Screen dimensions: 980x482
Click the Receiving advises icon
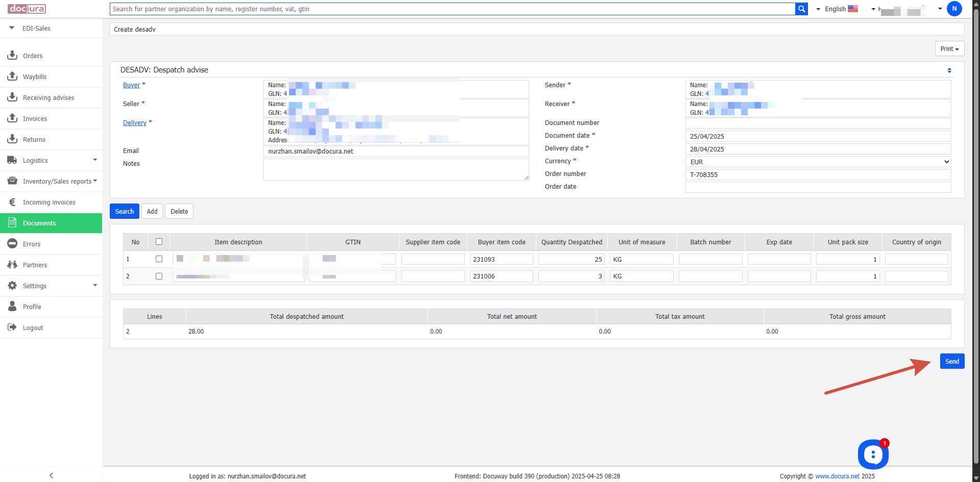[x=12, y=97]
